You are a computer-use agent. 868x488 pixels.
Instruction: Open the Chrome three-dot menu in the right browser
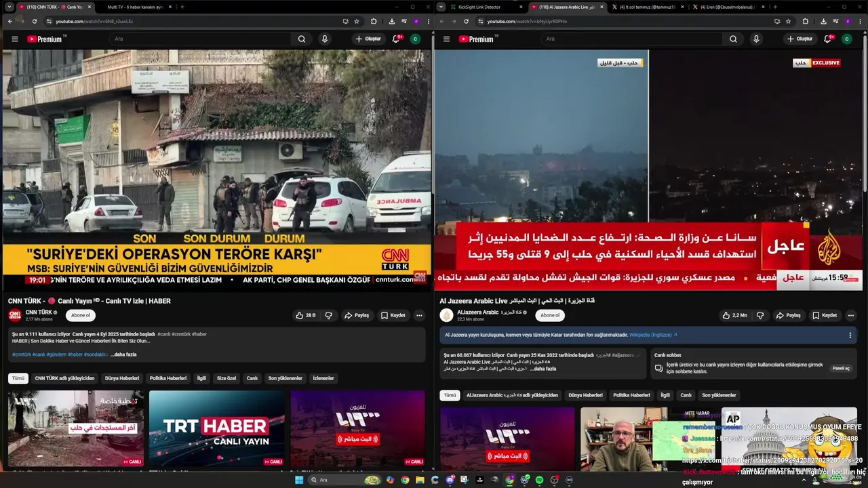pos(859,21)
